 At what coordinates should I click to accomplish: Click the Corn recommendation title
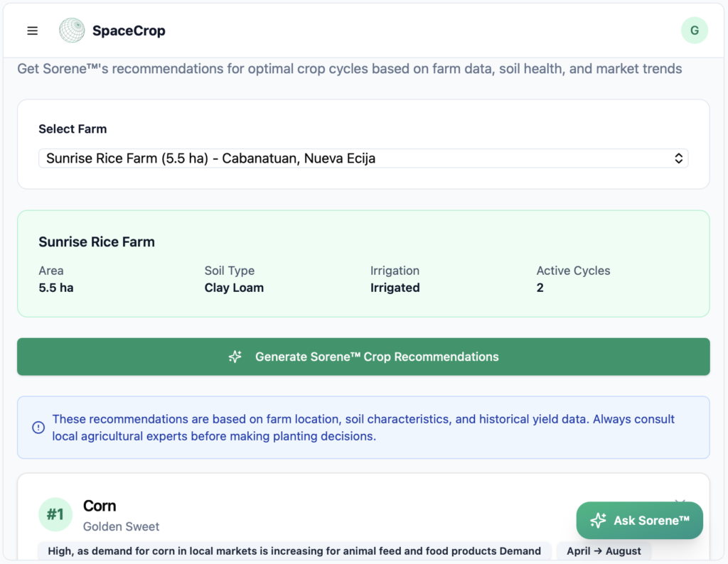100,506
